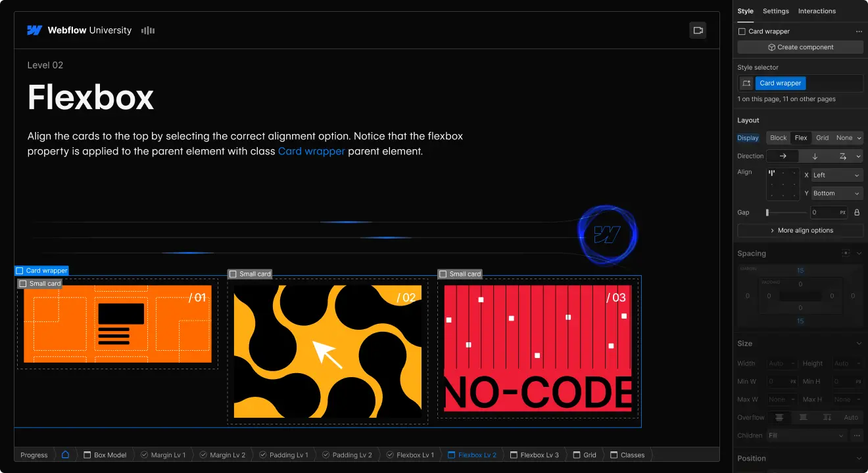Click the home icon in the bottom bar
Viewport: 868px width, 473px height.
pos(64,454)
